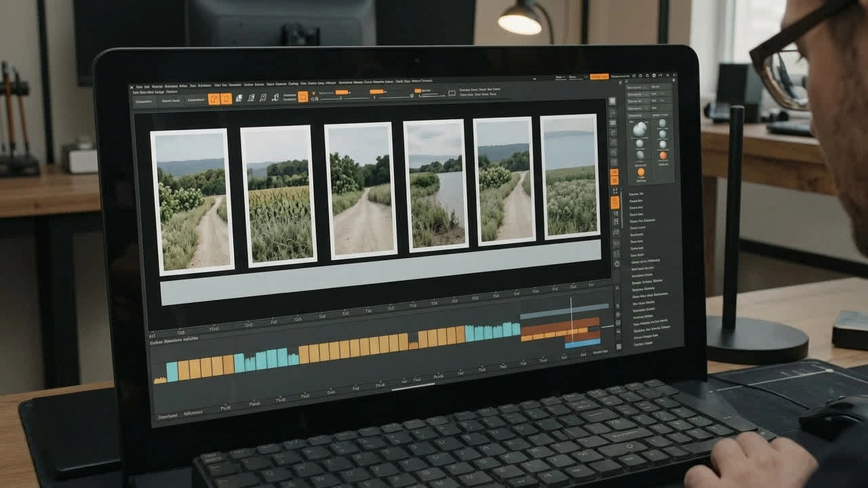The image size is (868, 488).
Task: Select the cornfield photo thumbnail
Action: (x=279, y=195)
